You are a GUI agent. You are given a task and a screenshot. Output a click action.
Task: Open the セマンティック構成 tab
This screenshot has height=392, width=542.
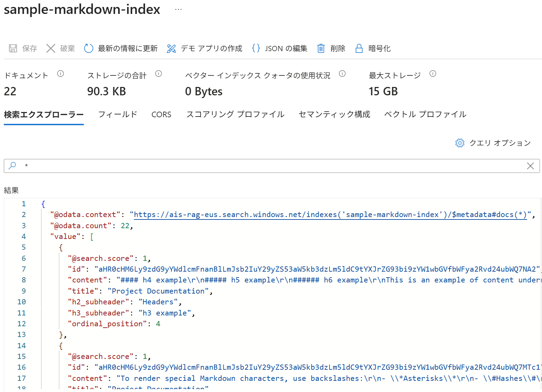click(x=334, y=115)
